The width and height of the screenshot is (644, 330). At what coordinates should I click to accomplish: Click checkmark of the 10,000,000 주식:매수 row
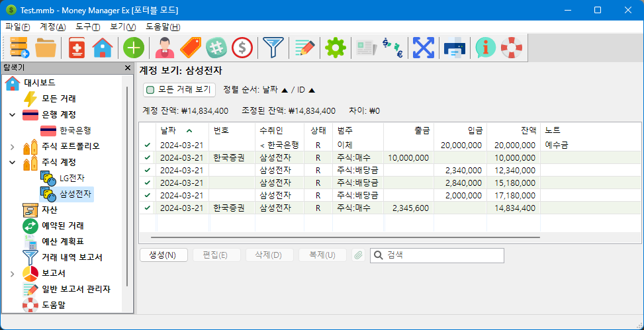(x=148, y=157)
